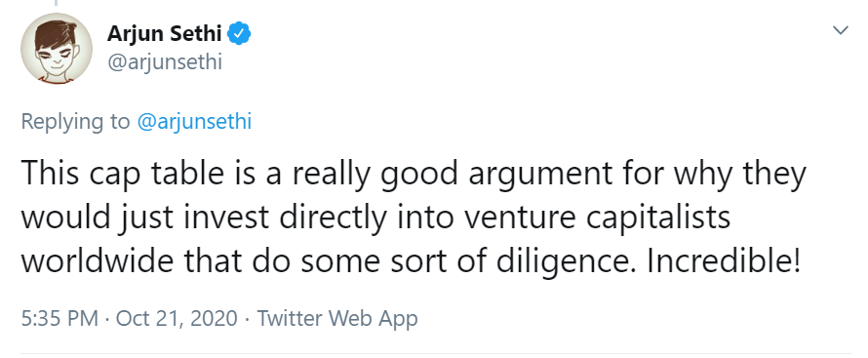Open the Arjun Sethi display name link
Viewport: 868px width, 358px height.
coord(165,34)
